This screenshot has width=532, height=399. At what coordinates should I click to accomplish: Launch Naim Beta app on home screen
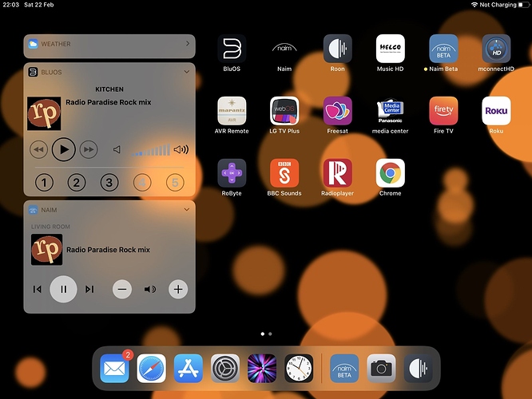click(443, 49)
